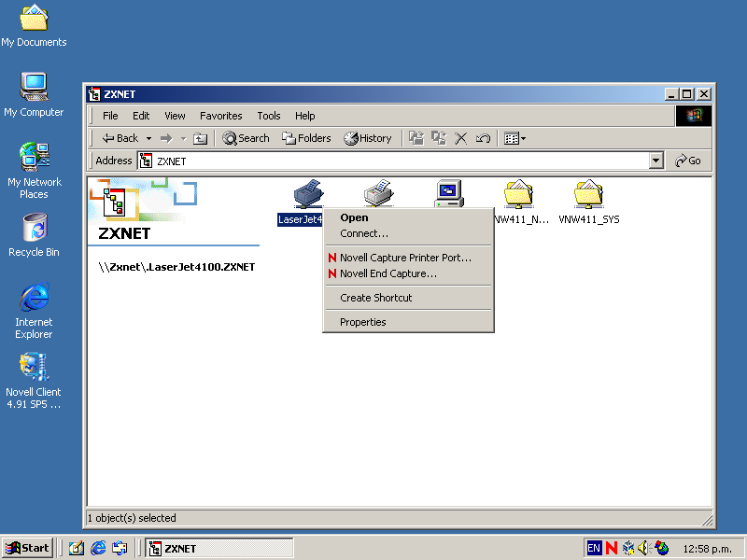Launch Internet Explorer from quick launch
The width and height of the screenshot is (747, 560).
pyautogui.click(x=98, y=549)
